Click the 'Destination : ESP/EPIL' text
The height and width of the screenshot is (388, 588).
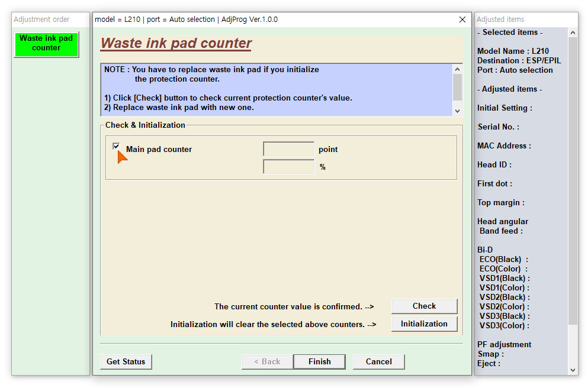pos(519,61)
